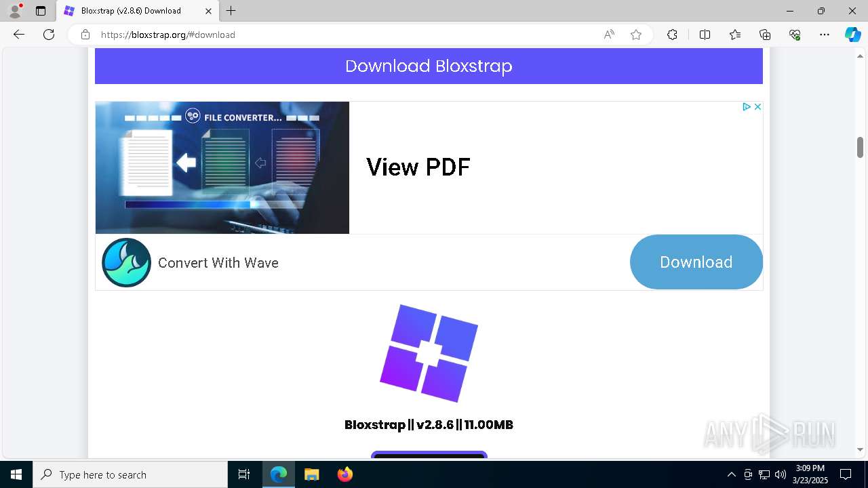Viewport: 868px width, 488px height.
Task: Open Settings and more menu
Action: pos(825,35)
